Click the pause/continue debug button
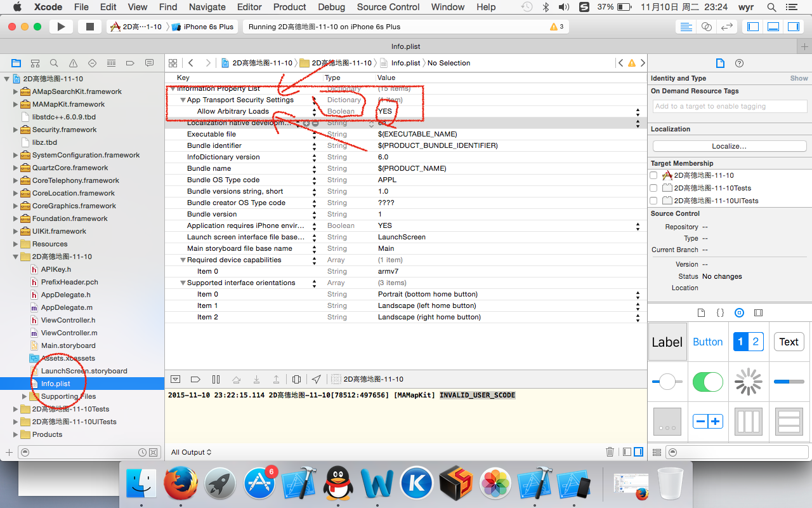 [x=216, y=379]
